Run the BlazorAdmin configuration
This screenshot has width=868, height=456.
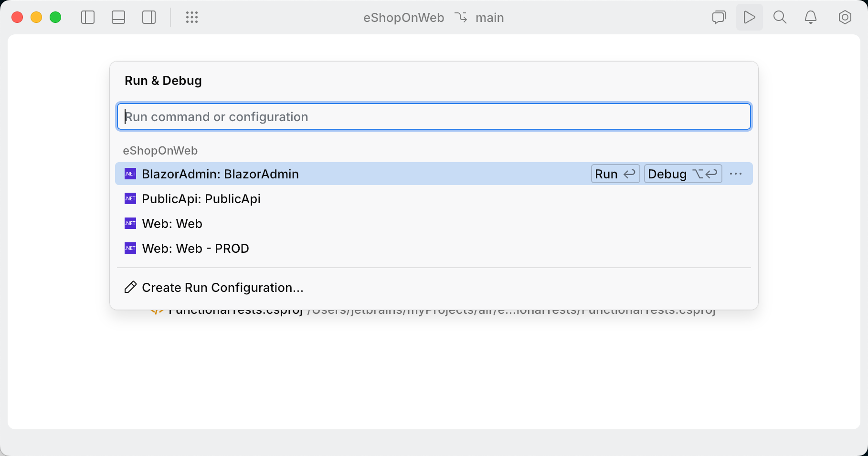(x=615, y=174)
